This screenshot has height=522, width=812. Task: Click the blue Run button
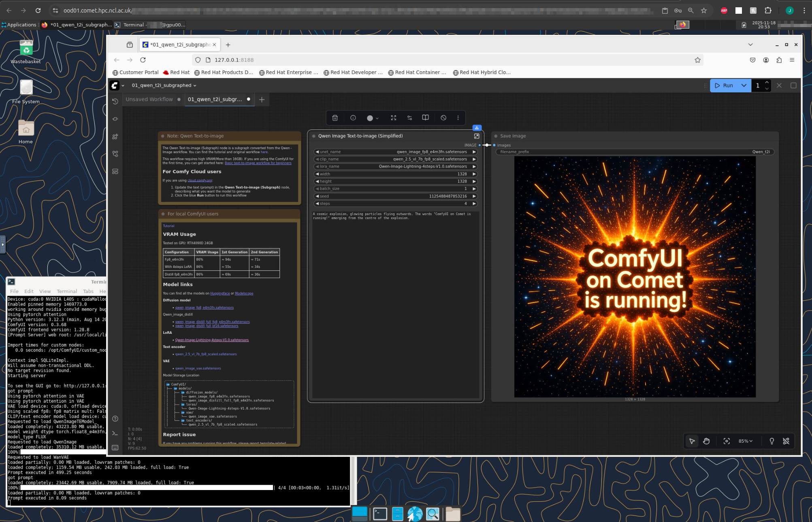724,85
